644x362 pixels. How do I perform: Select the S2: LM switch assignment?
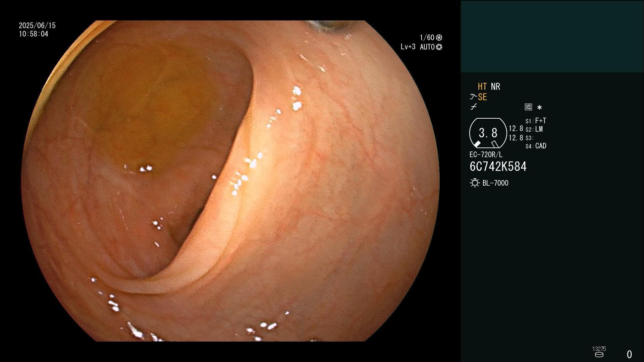534,129
